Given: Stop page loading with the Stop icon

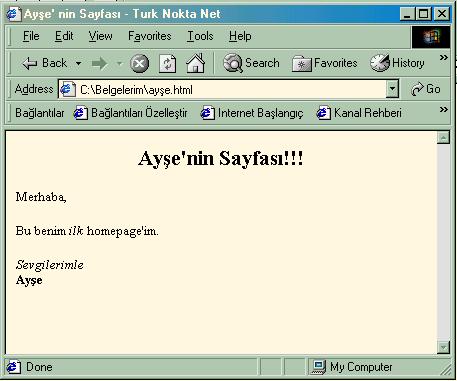Looking at the screenshot, I should (139, 63).
